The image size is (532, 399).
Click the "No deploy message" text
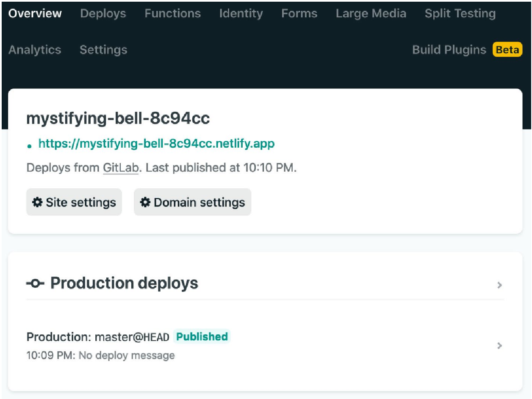pos(127,355)
